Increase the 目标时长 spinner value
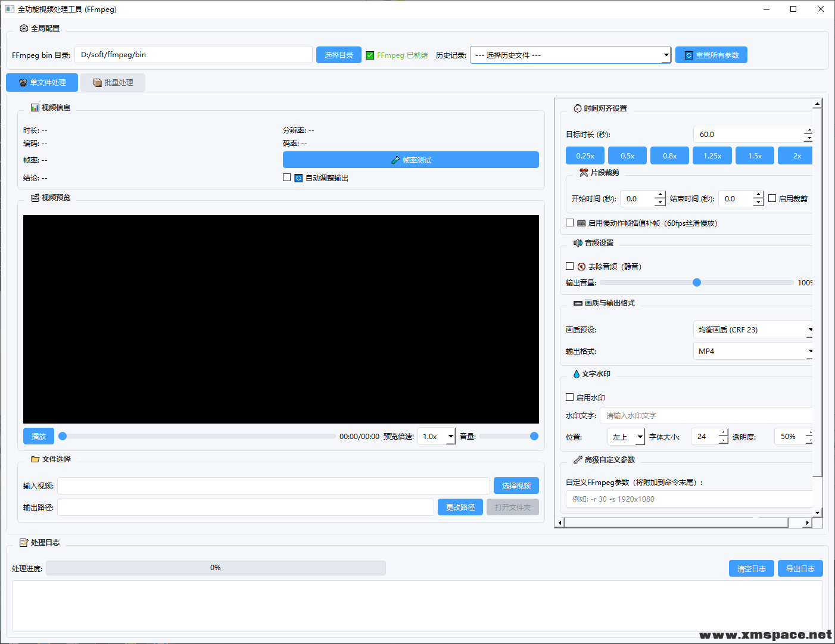Viewport: 835px width, 644px height. pyautogui.click(x=808, y=130)
